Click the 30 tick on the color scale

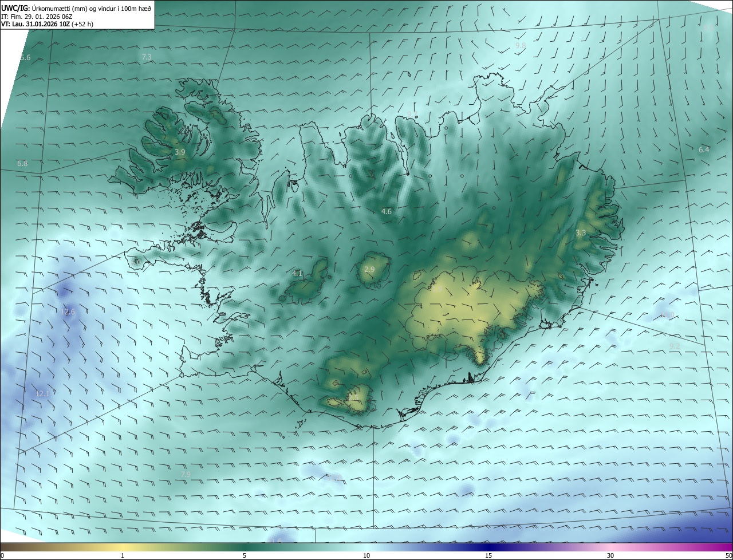click(x=610, y=555)
